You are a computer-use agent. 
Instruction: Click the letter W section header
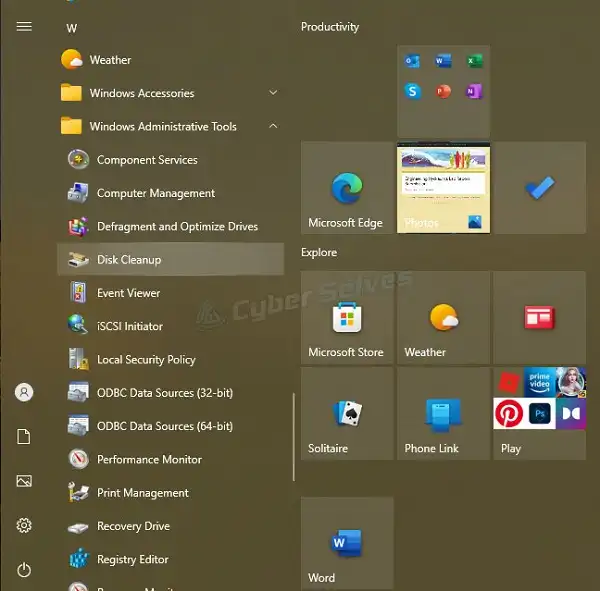point(72,28)
